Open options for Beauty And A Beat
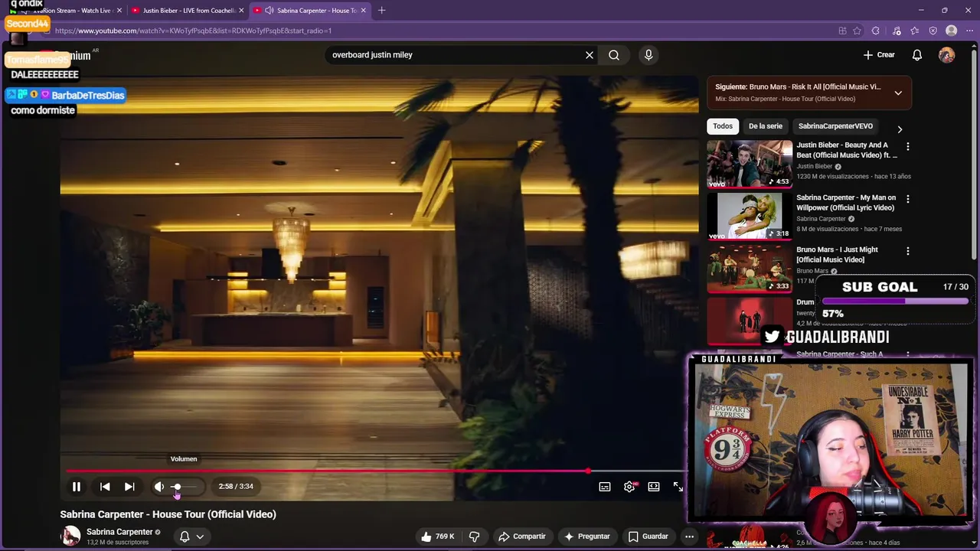Screen dimensions: 980x551 tap(908, 146)
